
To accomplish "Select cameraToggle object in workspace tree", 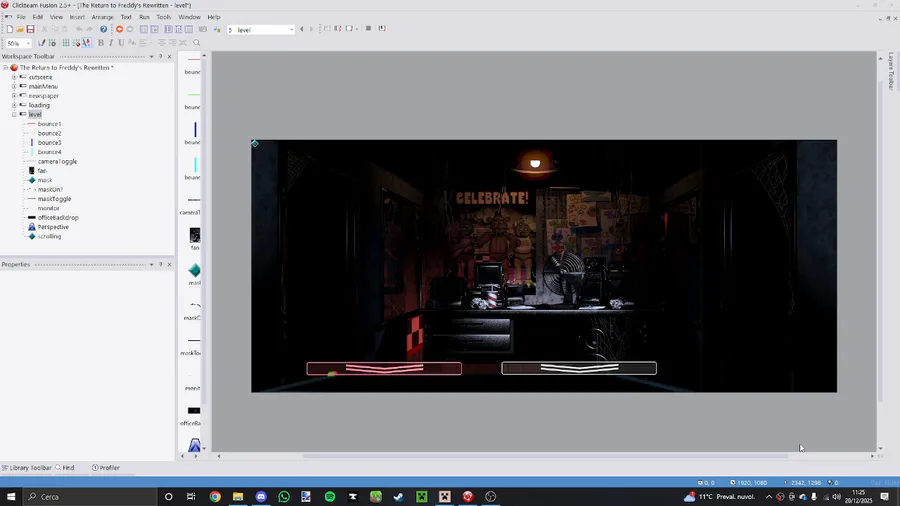I will [x=57, y=161].
